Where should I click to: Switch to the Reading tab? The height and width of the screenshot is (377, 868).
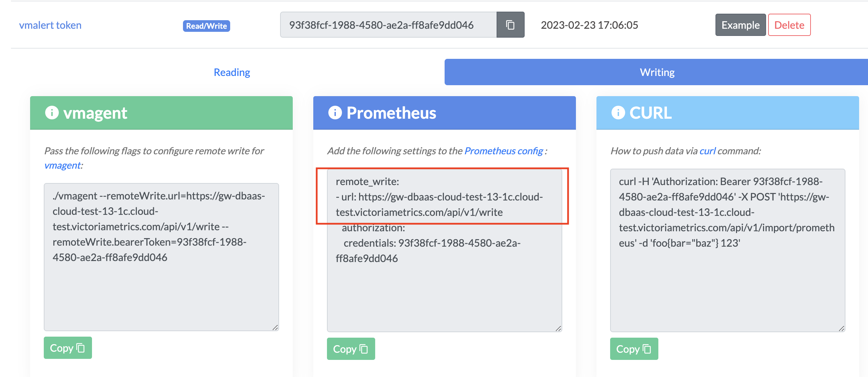(x=232, y=72)
